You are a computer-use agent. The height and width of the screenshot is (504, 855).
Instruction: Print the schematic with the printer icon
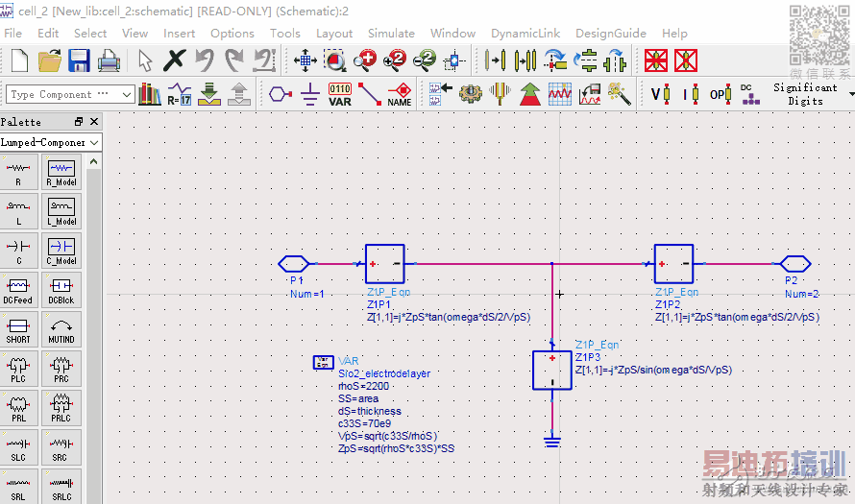point(110,60)
